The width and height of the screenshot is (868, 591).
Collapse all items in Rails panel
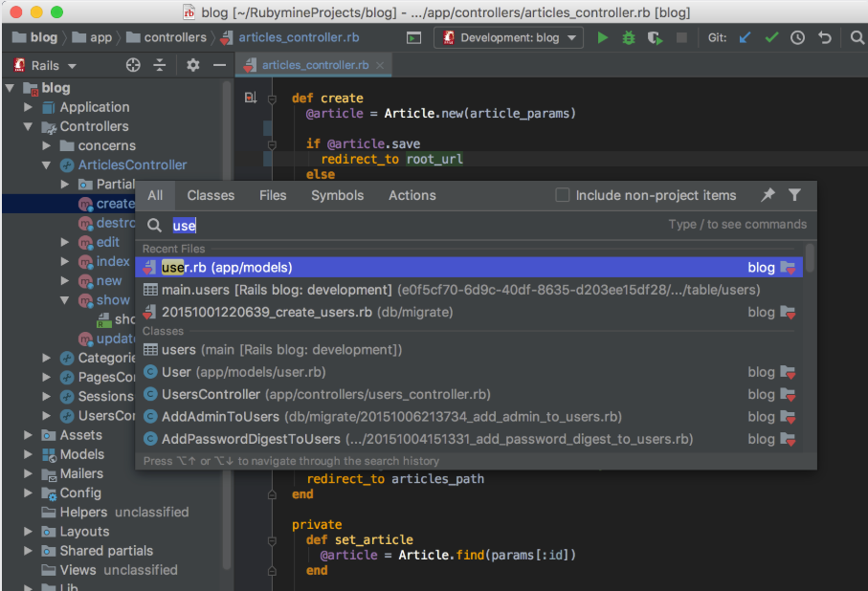pos(160,65)
